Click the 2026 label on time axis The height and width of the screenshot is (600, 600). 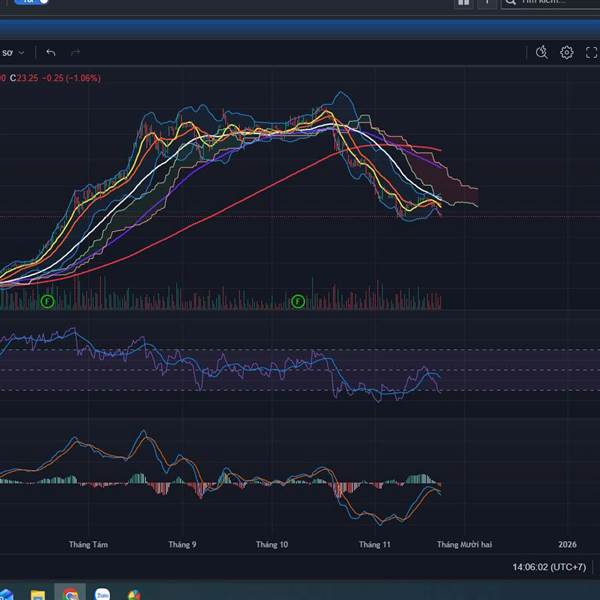[568, 545]
